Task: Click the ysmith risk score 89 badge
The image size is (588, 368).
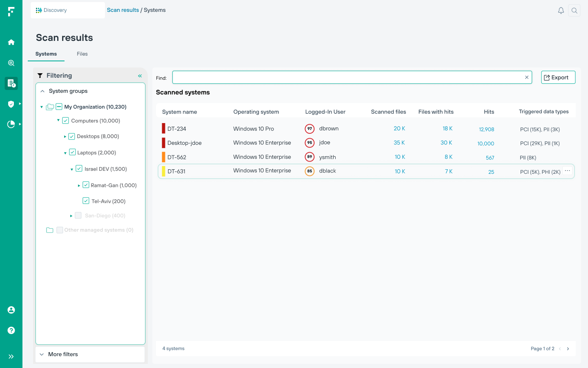Action: pyautogui.click(x=310, y=157)
